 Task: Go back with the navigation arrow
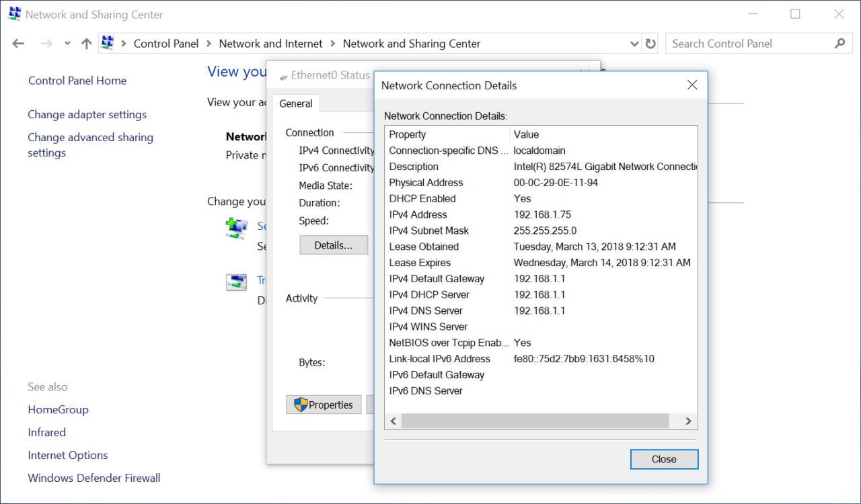click(x=18, y=44)
